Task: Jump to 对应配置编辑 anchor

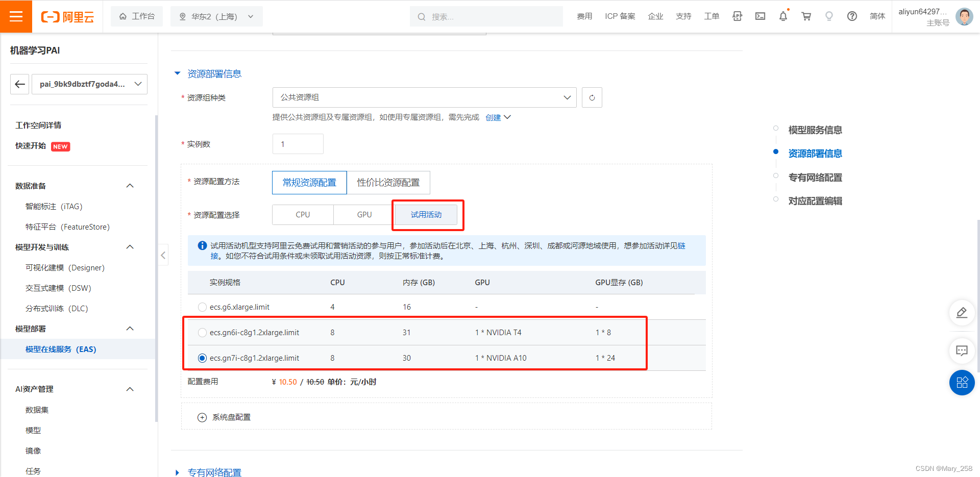Action: point(815,201)
